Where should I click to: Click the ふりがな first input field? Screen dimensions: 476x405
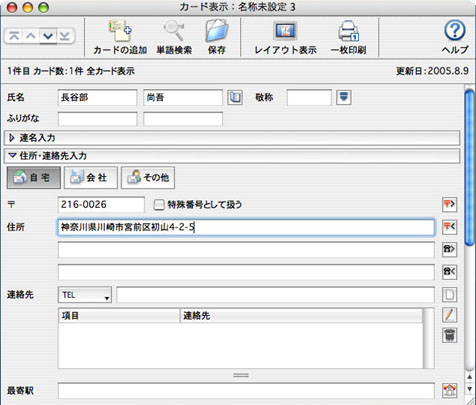pos(97,119)
